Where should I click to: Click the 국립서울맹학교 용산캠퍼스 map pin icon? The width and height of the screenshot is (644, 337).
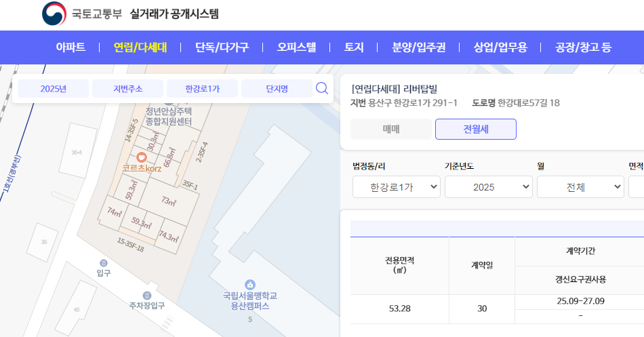[249, 284]
